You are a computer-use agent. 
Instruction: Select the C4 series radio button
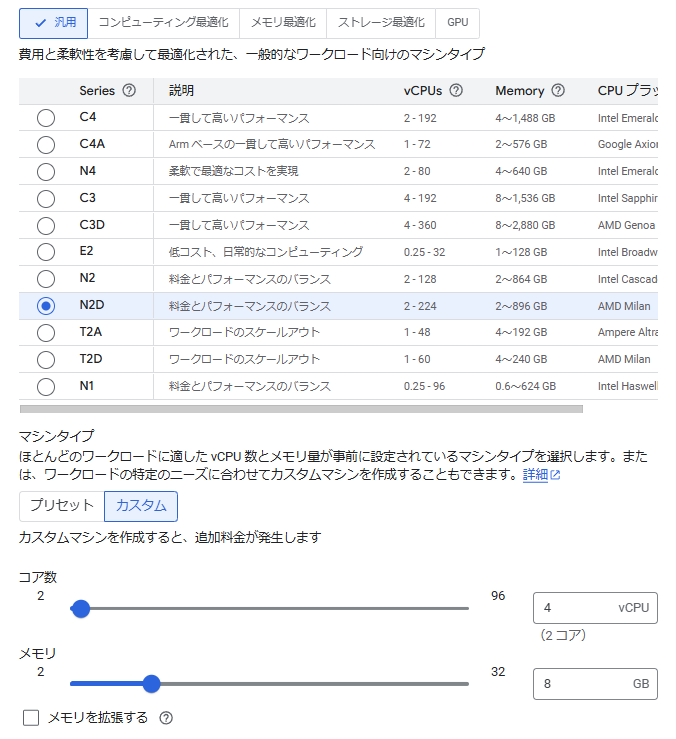46,118
